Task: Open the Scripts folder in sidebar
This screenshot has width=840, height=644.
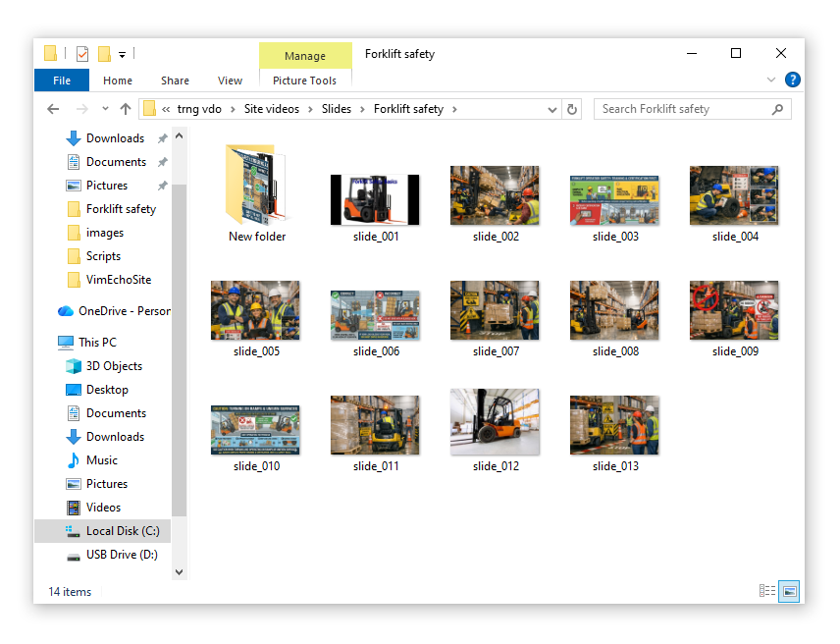Action: pyautogui.click(x=103, y=256)
